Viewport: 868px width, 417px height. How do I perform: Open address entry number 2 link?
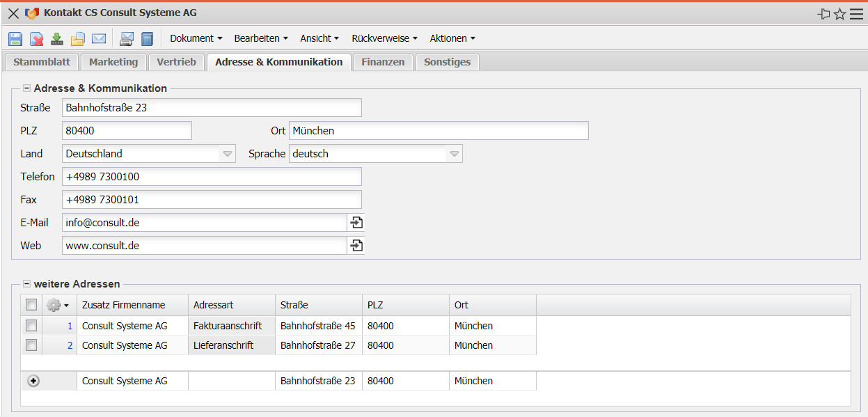point(70,345)
